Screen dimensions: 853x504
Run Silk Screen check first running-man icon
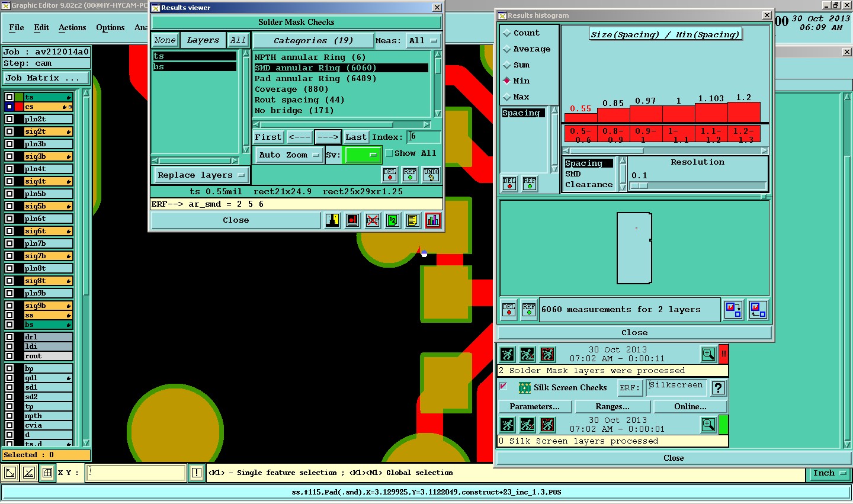click(507, 425)
